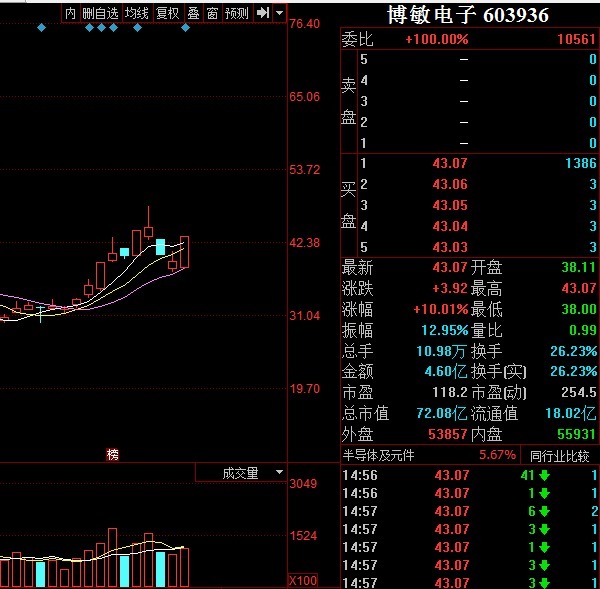Screen dimensions: 600x589
Task: Click the 流通值 value 18.02亿
Action: point(571,413)
